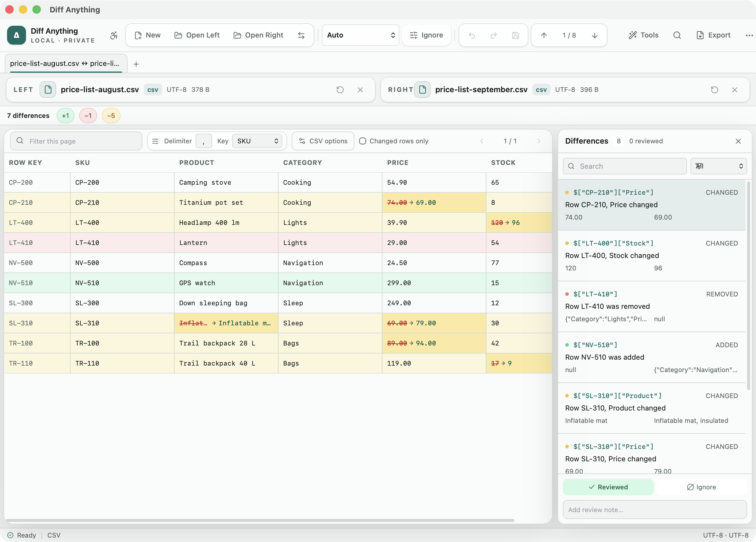Reload the right file price-list-september.csv
Viewport: 756px width, 542px height.
click(714, 90)
